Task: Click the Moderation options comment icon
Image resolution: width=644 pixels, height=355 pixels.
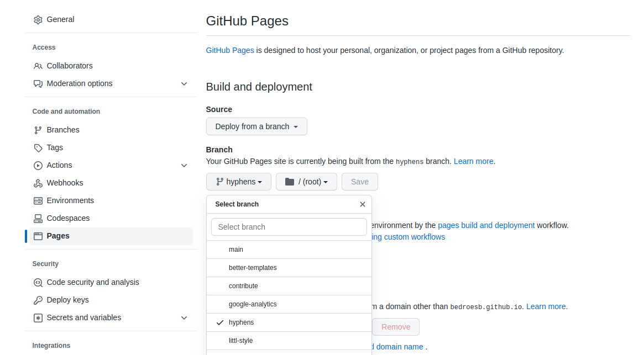Action: coord(38,84)
